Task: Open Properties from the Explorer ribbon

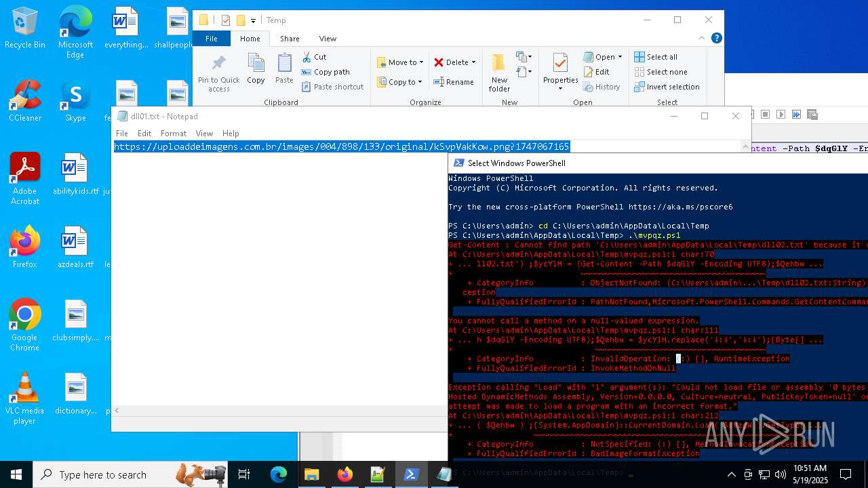Action: pos(560,71)
